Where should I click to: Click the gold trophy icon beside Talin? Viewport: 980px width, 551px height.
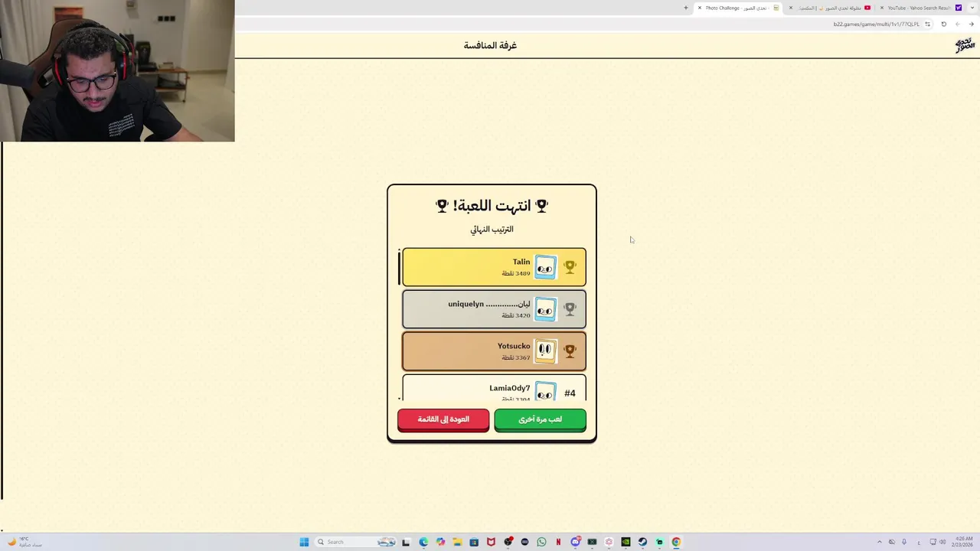pos(570,267)
